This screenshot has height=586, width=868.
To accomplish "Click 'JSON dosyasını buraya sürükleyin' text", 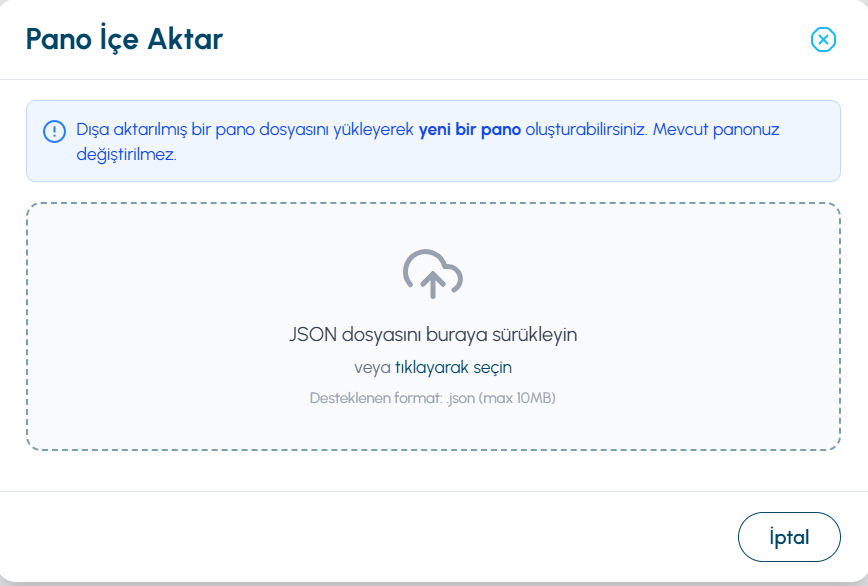I will (x=433, y=335).
